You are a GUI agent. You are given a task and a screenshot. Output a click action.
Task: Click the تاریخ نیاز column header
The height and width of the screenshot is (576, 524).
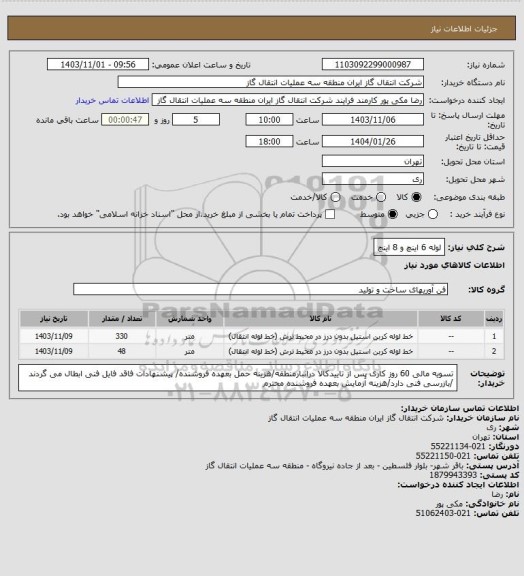[54, 319]
